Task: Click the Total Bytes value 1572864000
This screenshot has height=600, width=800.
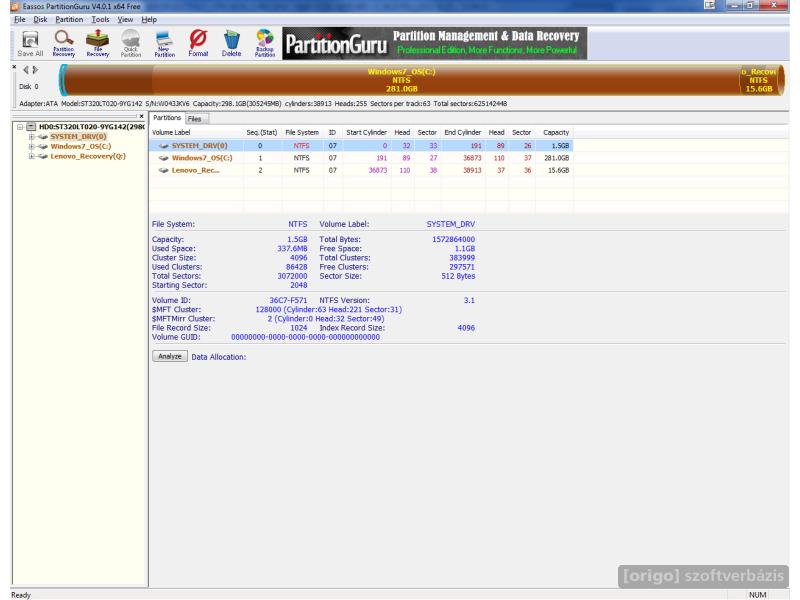Action: (x=453, y=239)
